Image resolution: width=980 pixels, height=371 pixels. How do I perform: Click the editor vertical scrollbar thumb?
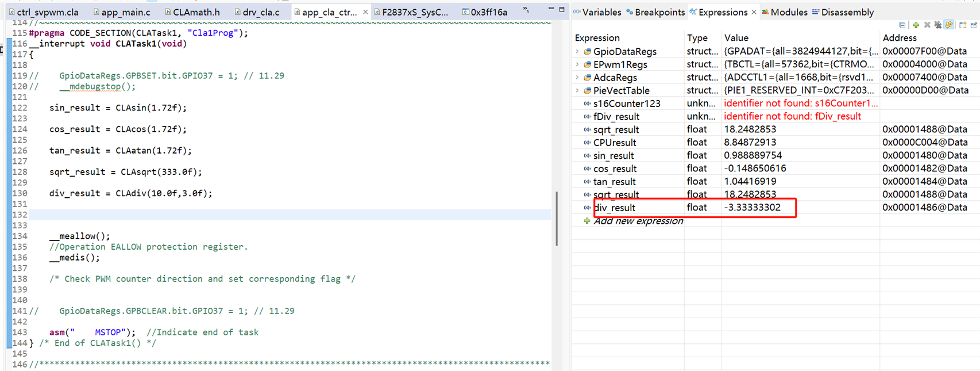556,219
